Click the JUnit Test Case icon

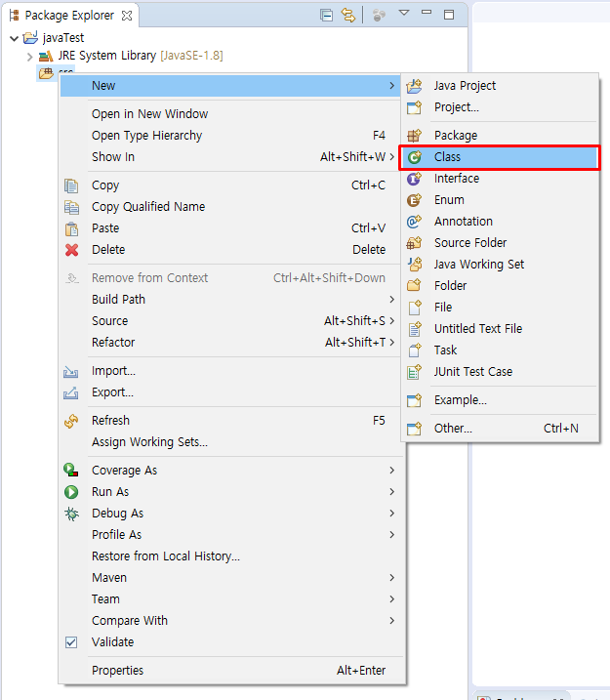(414, 371)
